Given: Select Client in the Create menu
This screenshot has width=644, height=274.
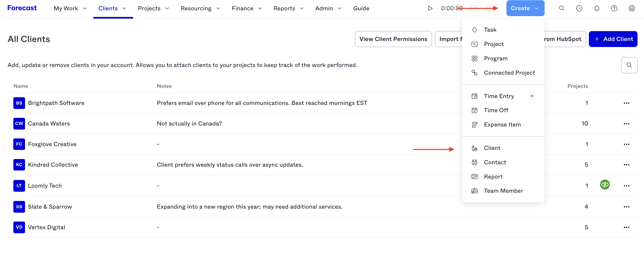Looking at the screenshot, I should [503, 148].
